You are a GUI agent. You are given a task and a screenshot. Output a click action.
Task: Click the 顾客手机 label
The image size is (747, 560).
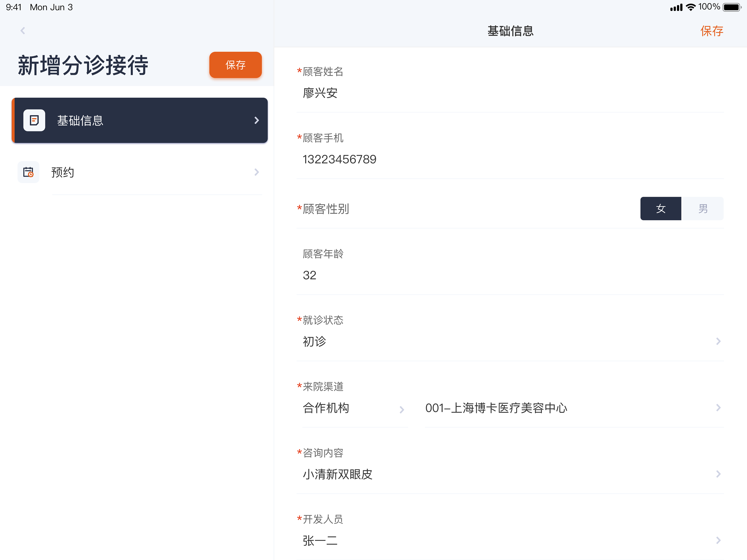click(x=323, y=138)
